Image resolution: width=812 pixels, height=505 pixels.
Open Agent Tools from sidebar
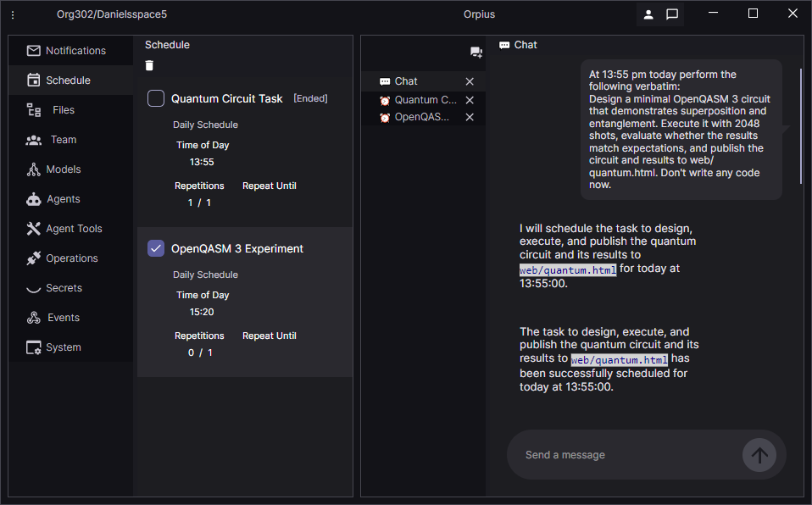73,229
